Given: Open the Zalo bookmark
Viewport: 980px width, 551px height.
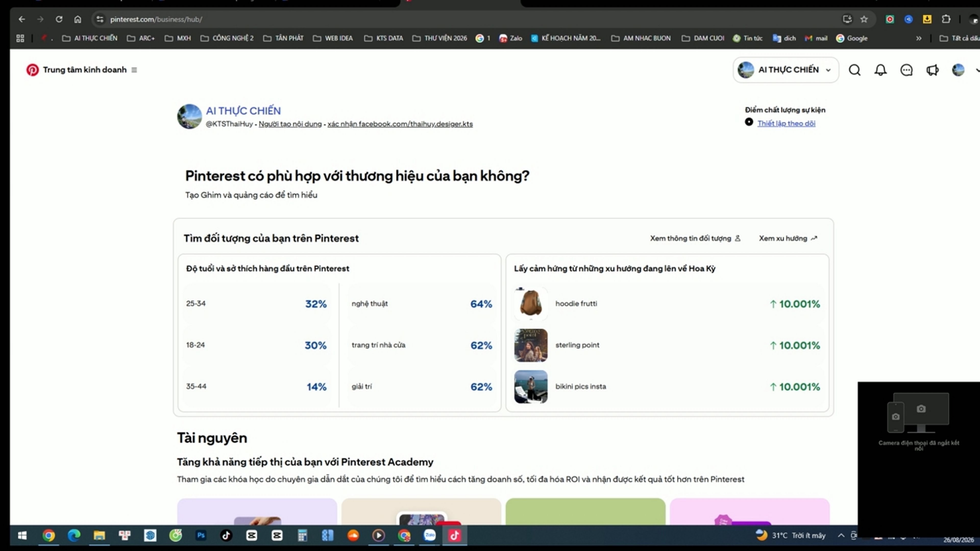Looking at the screenshot, I should point(510,38).
